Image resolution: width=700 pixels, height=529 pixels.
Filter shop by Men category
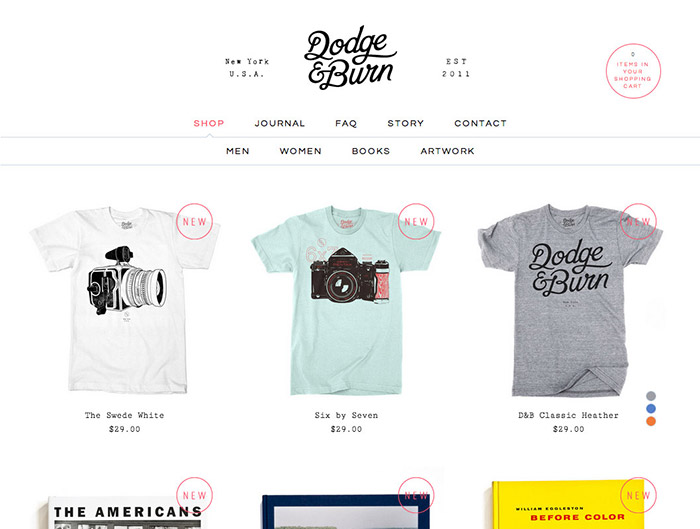tap(238, 151)
